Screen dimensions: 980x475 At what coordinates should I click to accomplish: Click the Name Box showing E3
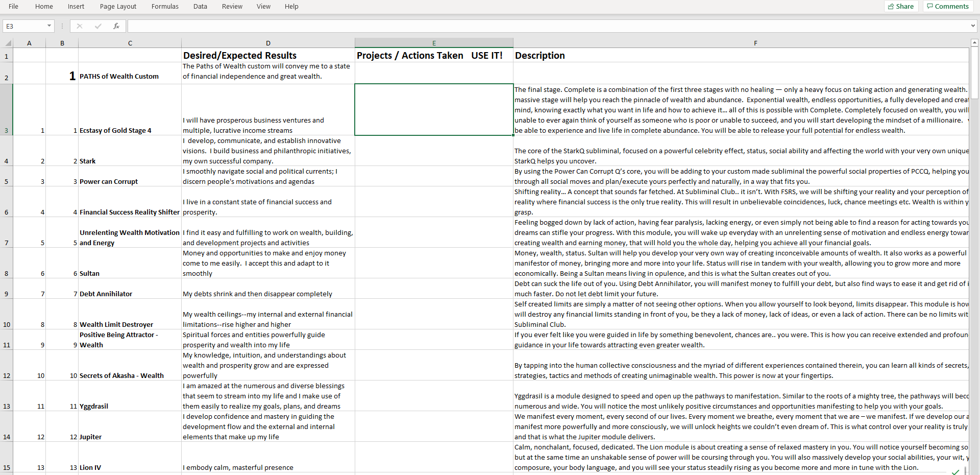pos(24,26)
